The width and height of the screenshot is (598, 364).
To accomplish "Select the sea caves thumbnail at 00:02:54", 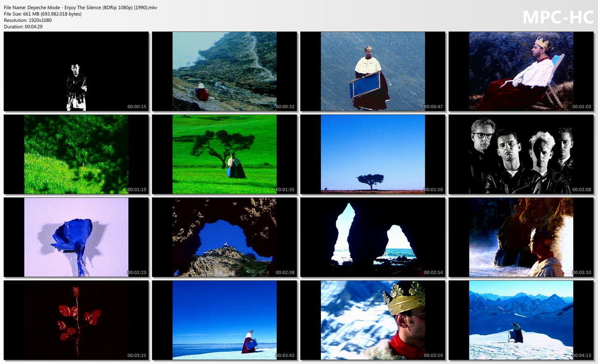I will 372,237.
